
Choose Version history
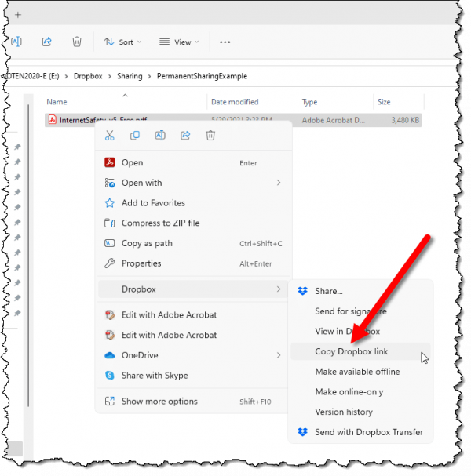coord(360,412)
